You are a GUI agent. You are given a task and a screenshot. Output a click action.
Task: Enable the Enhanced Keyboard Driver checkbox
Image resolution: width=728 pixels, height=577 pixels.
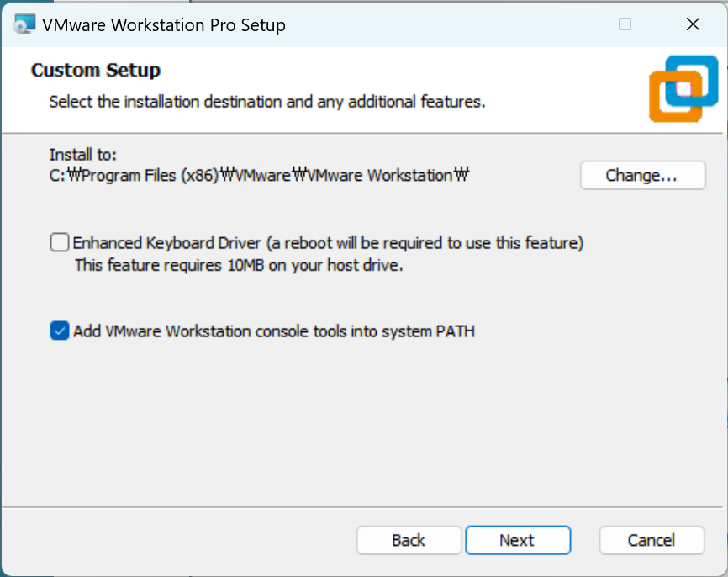tap(60, 243)
